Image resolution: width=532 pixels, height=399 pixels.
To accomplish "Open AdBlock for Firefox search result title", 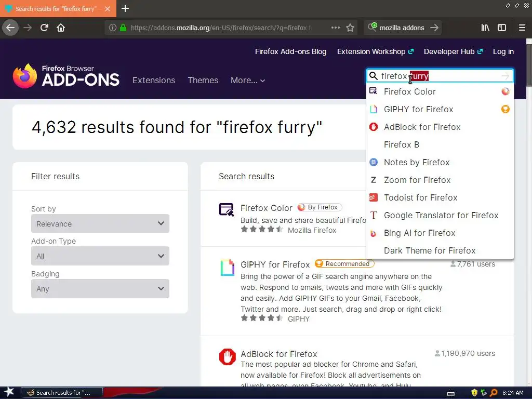I will click(x=279, y=354).
